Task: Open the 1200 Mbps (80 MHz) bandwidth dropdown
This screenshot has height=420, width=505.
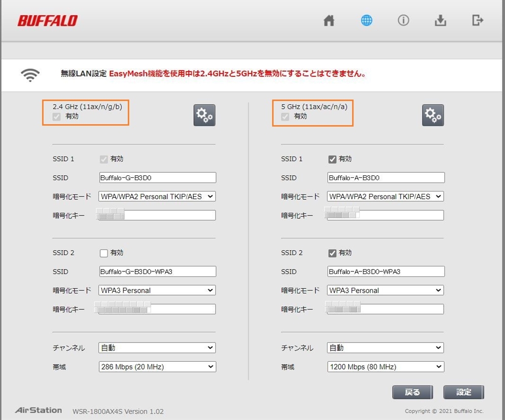Action: coord(386,367)
